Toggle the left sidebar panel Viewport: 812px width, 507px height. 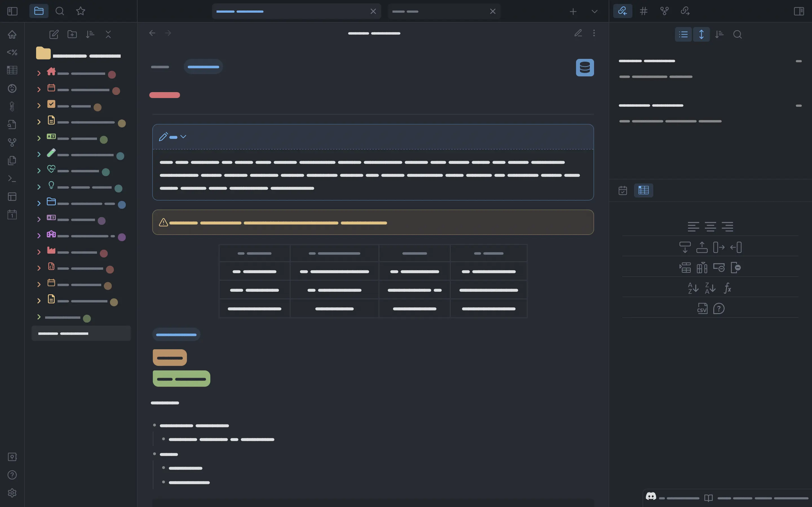[x=12, y=11]
